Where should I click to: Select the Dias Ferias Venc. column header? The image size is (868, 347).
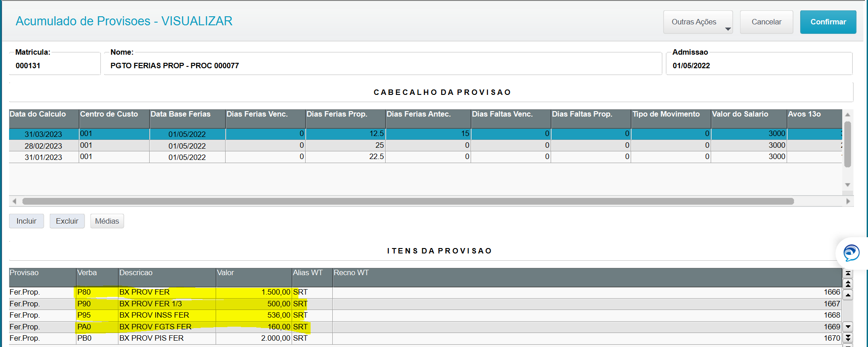point(265,118)
